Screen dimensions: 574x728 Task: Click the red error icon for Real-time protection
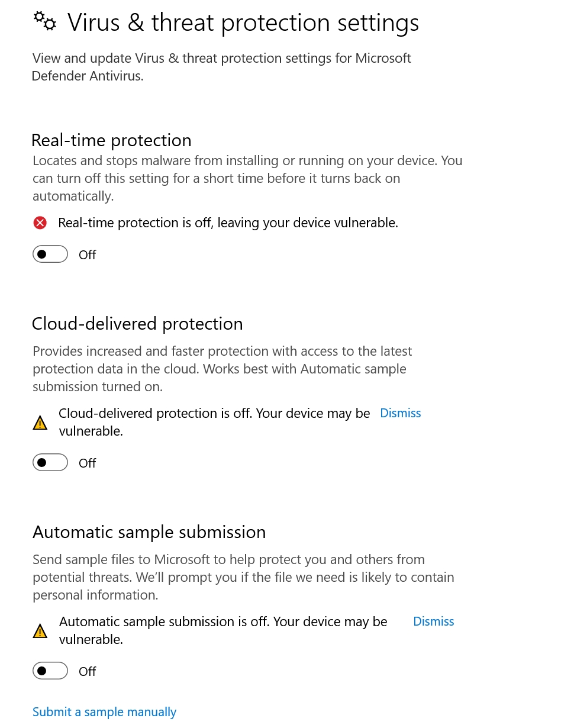pyautogui.click(x=40, y=223)
